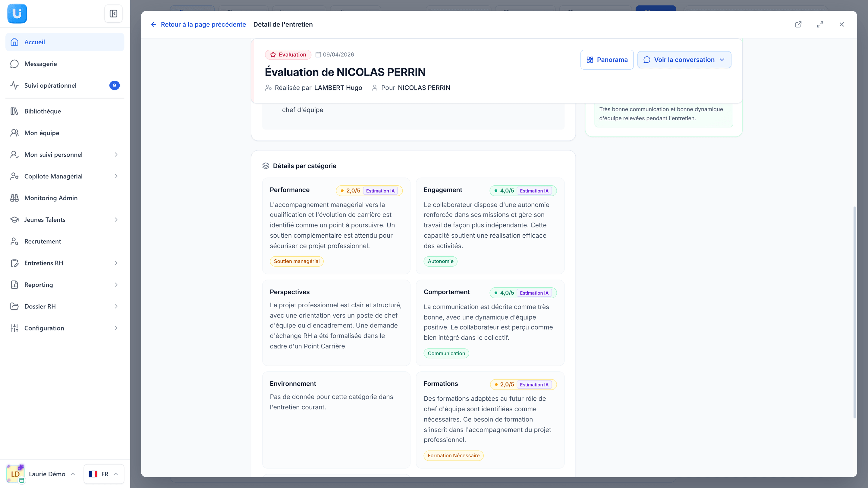Open the Voir la conversation dropdown

point(684,60)
